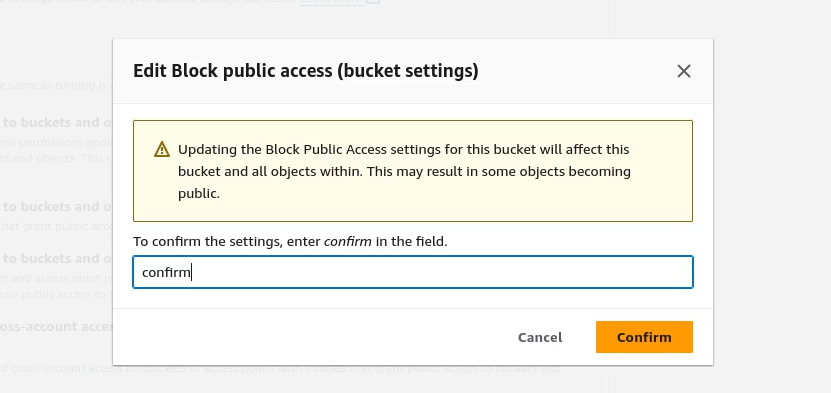Select the 'To confirm the settings' label
The height and width of the screenshot is (393, 831).
tap(290, 242)
